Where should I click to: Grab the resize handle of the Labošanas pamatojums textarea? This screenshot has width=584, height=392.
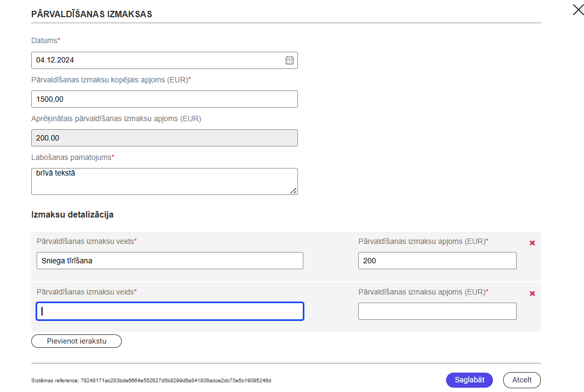coord(294,191)
